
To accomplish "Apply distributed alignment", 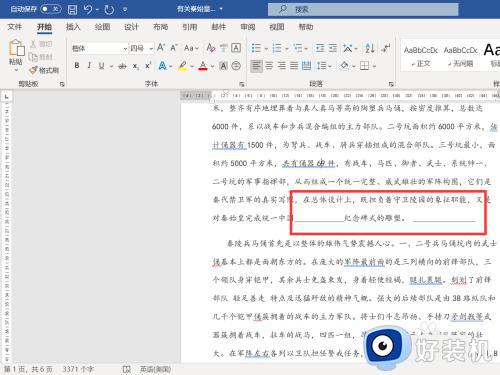I will coord(306,66).
